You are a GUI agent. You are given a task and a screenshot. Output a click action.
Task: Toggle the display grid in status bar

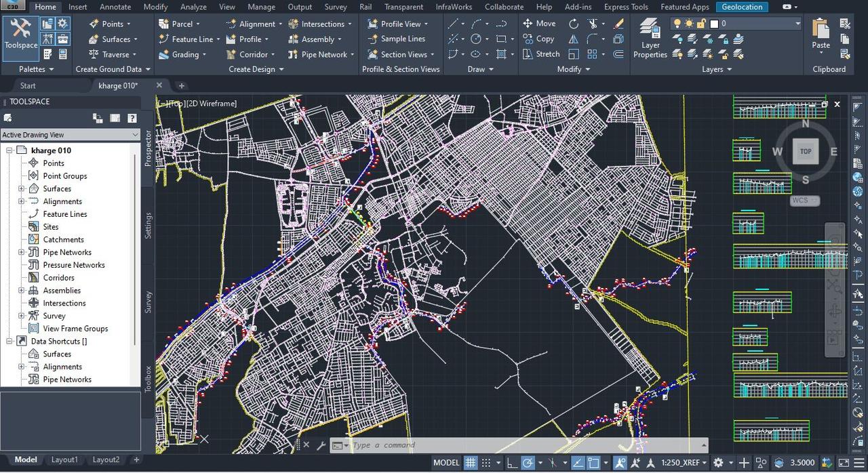(x=470, y=462)
